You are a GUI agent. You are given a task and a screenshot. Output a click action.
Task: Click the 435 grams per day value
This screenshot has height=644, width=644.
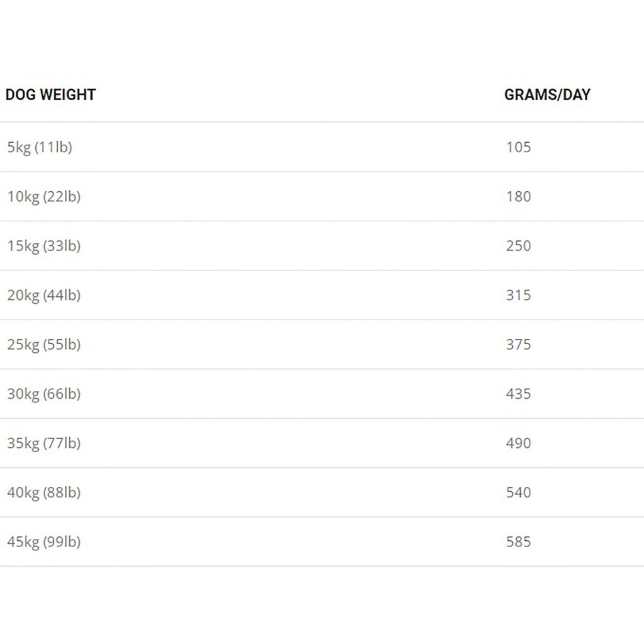[x=518, y=394]
